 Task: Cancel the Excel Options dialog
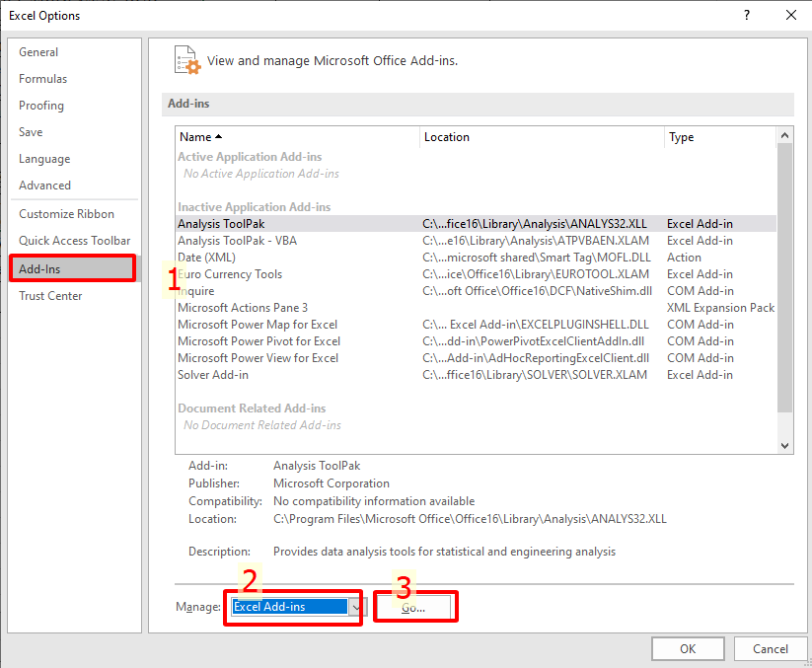coord(771,649)
